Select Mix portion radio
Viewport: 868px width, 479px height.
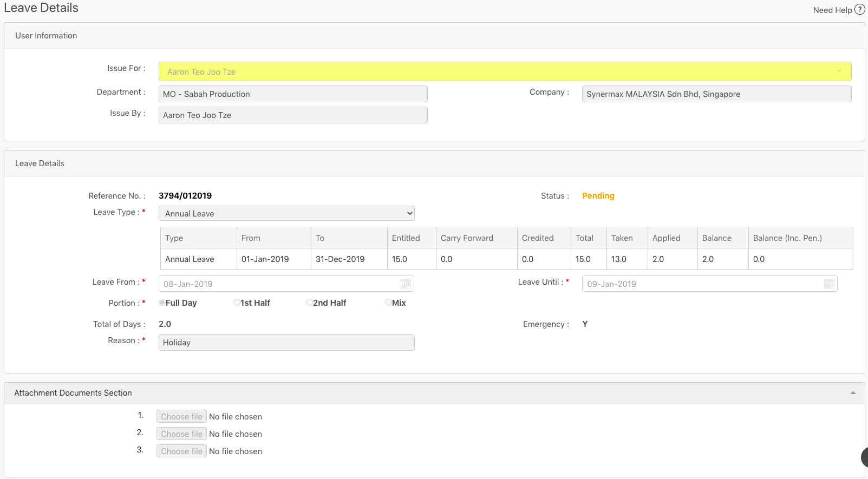(388, 303)
